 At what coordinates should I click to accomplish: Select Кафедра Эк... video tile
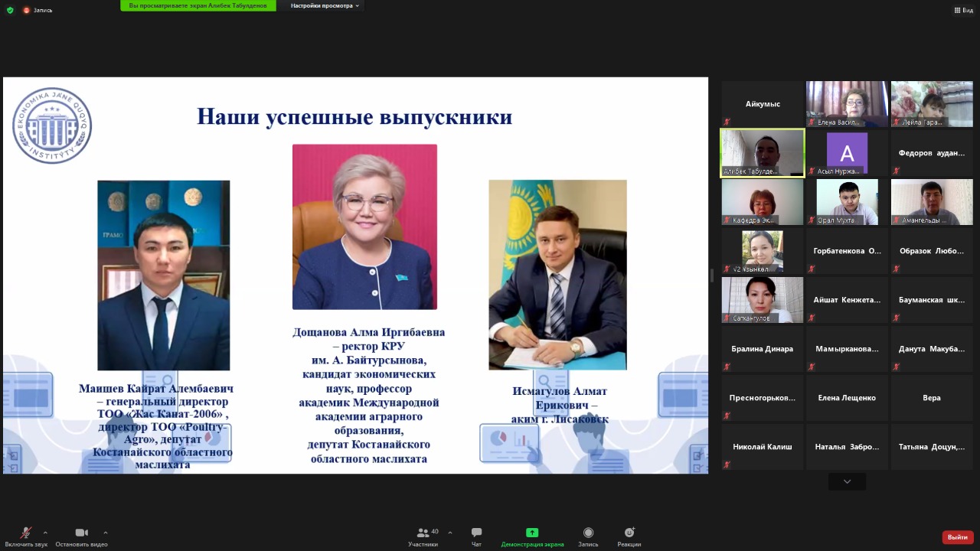[x=763, y=202]
